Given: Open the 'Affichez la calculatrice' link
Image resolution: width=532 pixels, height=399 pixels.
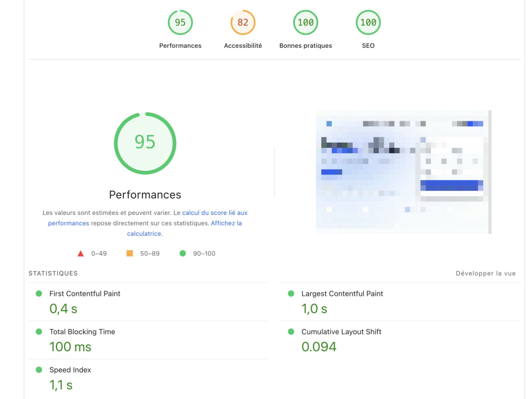Looking at the screenshot, I should click(x=226, y=223).
